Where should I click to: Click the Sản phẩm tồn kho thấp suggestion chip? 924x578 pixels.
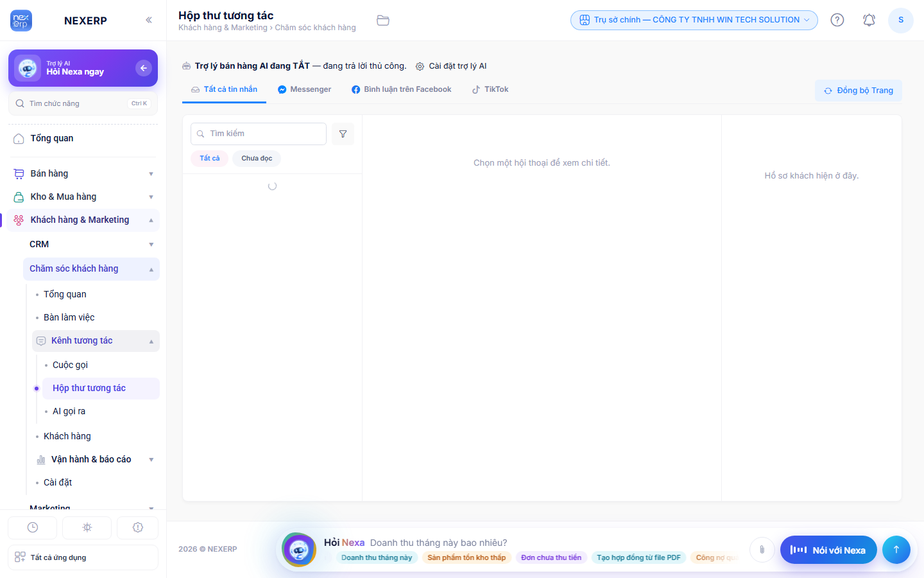click(466, 557)
